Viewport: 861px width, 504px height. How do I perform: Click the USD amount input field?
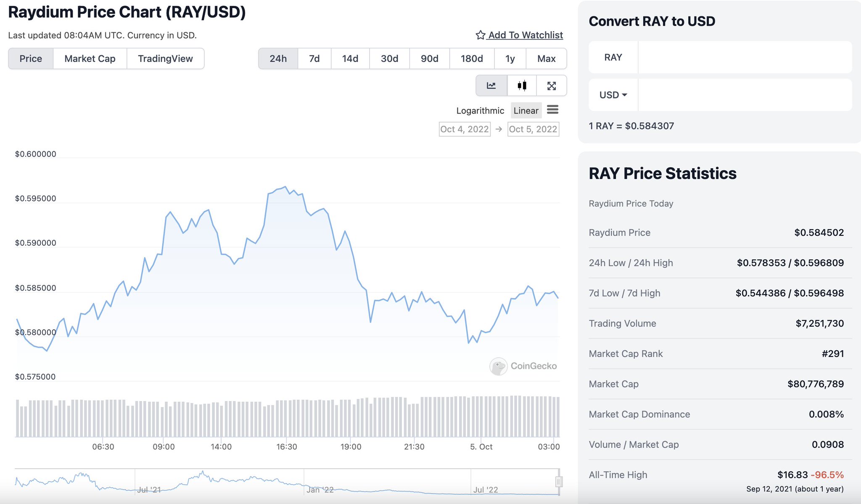click(x=745, y=95)
